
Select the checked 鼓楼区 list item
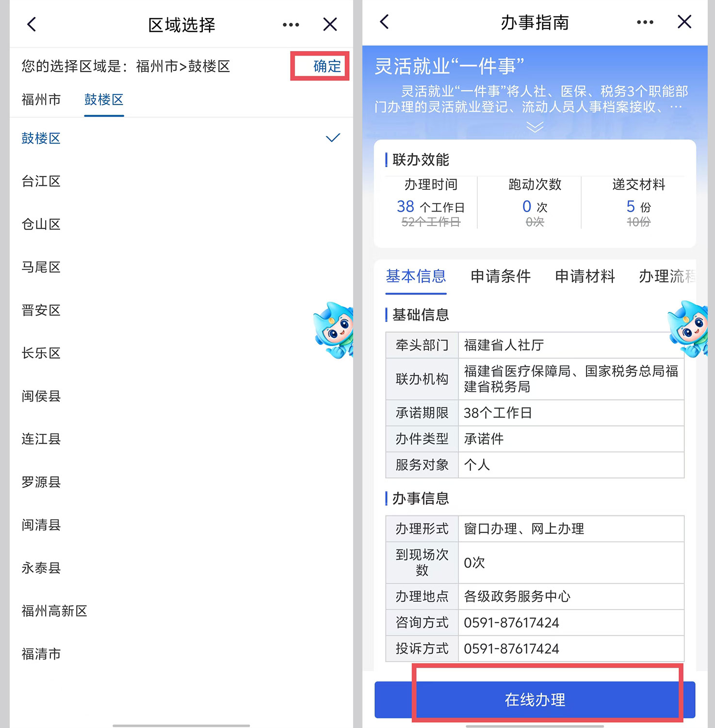[x=181, y=138]
